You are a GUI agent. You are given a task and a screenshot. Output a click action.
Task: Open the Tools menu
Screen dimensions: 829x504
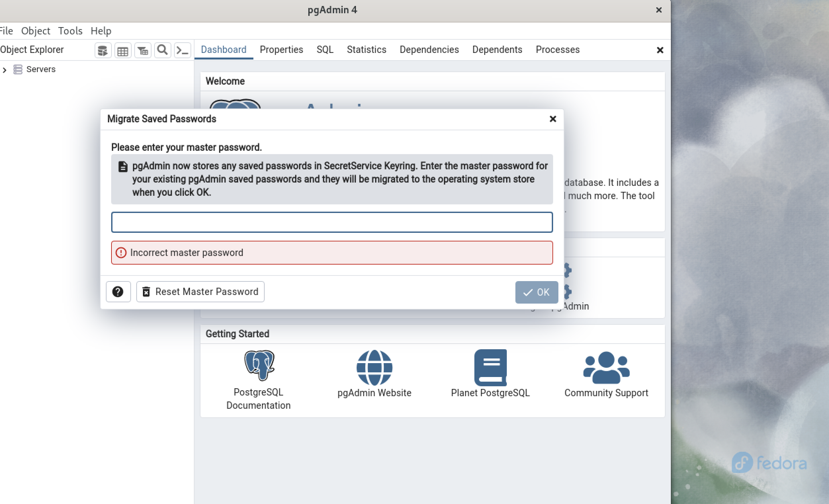(x=70, y=31)
